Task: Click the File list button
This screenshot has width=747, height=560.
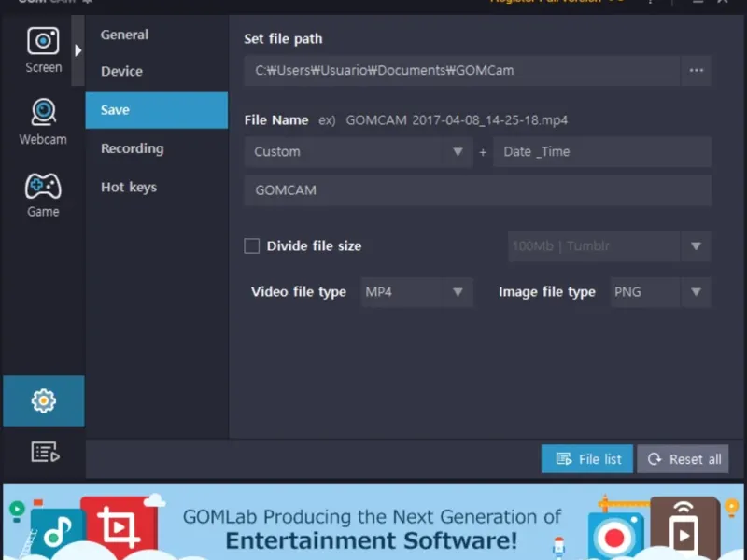Action: (587, 459)
